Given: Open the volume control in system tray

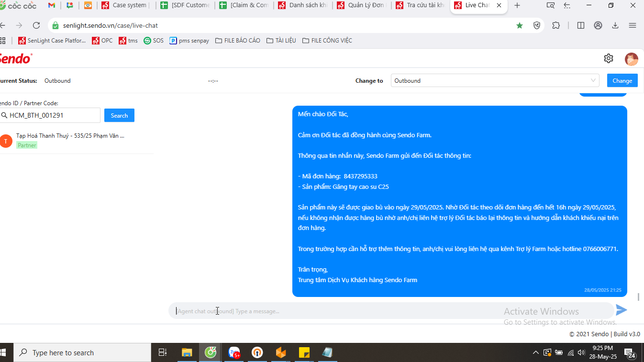Looking at the screenshot, I should pos(581,353).
